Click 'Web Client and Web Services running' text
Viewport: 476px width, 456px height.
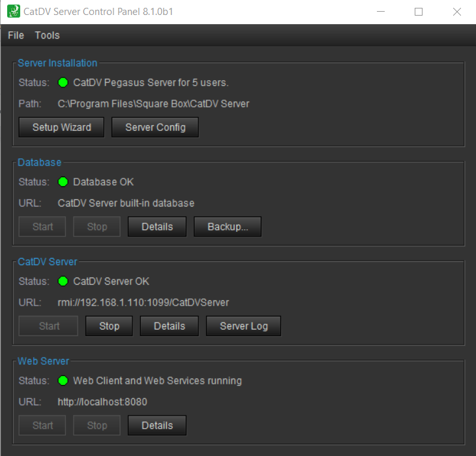(158, 380)
